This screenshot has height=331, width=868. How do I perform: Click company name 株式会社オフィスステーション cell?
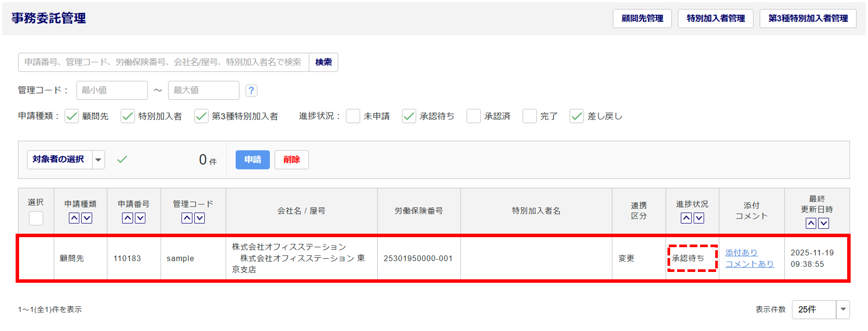301,258
